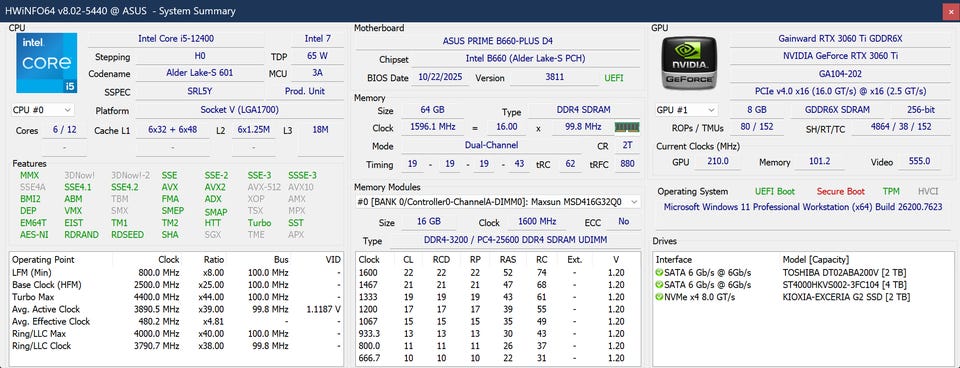This screenshot has width=960, height=368.
Task: Click the Intel 7 process field
Action: pyautogui.click(x=318, y=39)
